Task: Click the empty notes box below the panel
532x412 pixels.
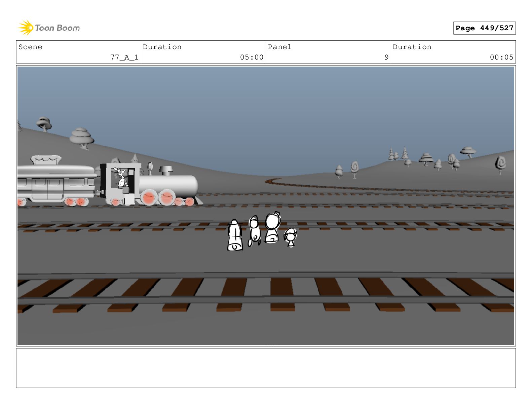Action: pyautogui.click(x=266, y=368)
